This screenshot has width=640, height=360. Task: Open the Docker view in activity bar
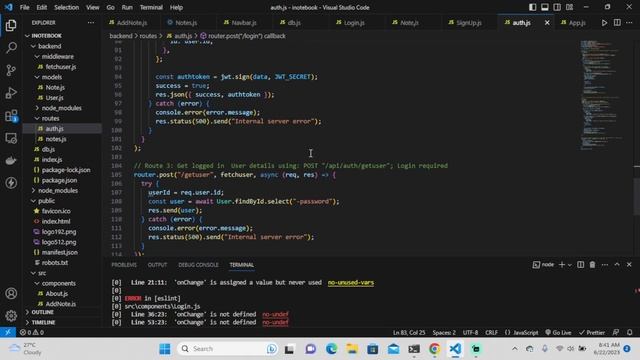click(x=11, y=160)
